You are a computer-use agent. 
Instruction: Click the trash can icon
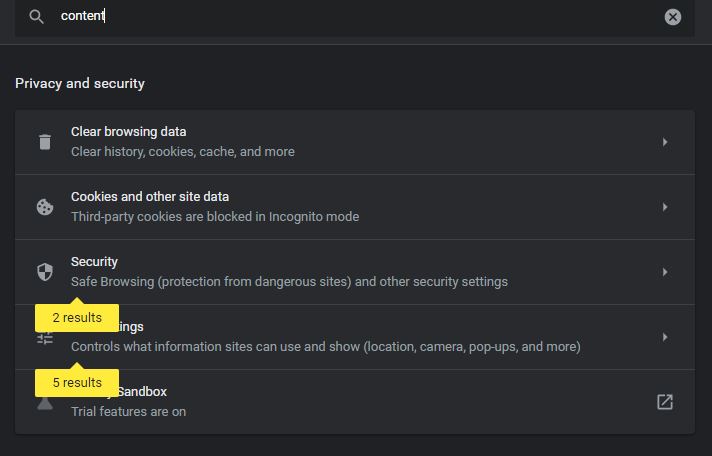[x=45, y=142]
